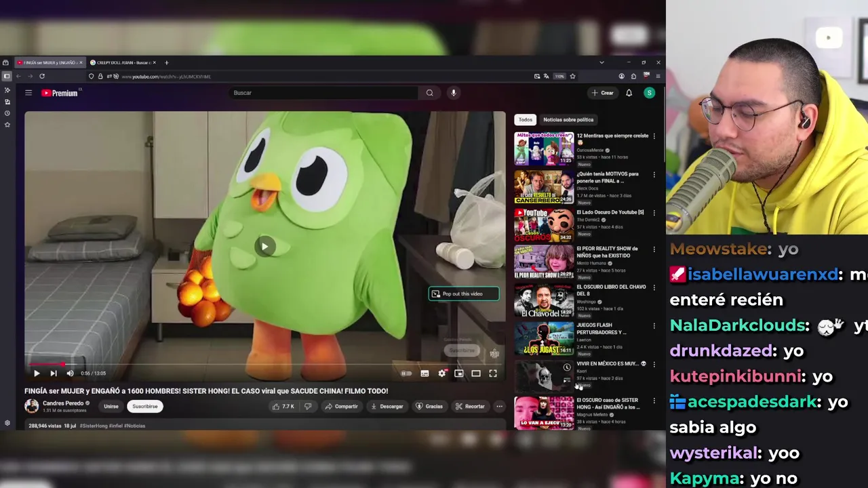Screen dimensions: 868x488
Task: Open the sidebar synced tabs icon
Action: [7, 102]
